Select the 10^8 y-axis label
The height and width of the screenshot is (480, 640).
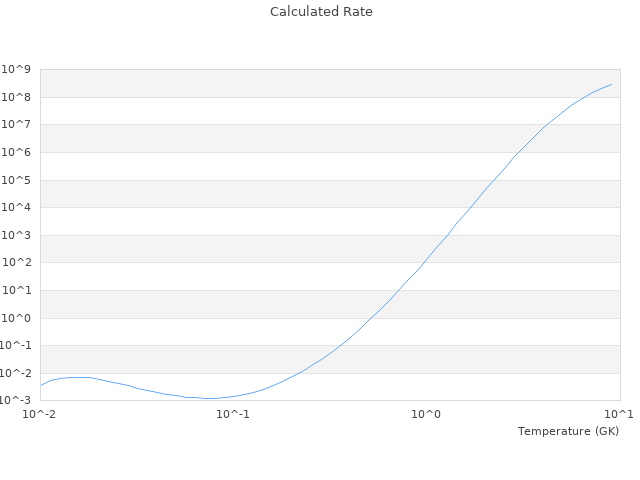pyautogui.click(x=19, y=97)
